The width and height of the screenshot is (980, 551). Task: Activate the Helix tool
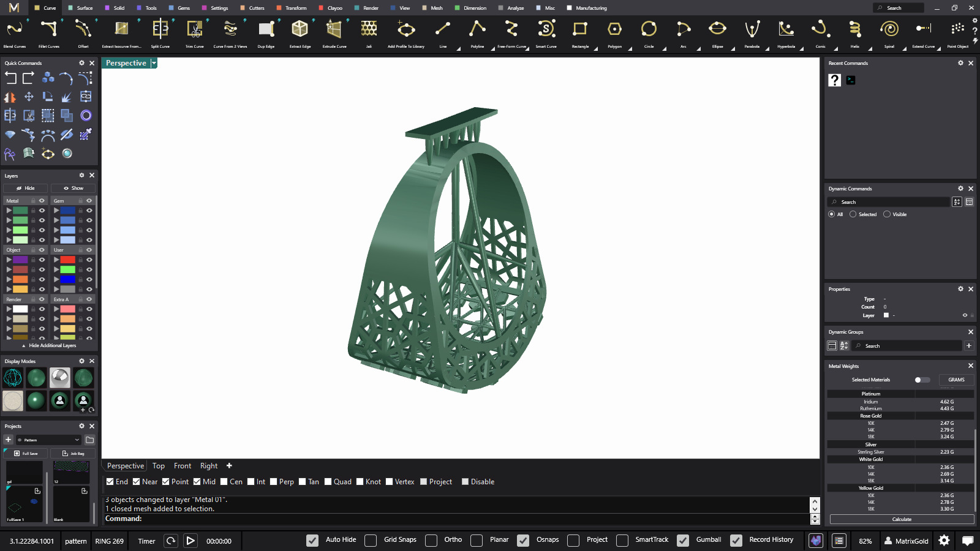click(855, 33)
